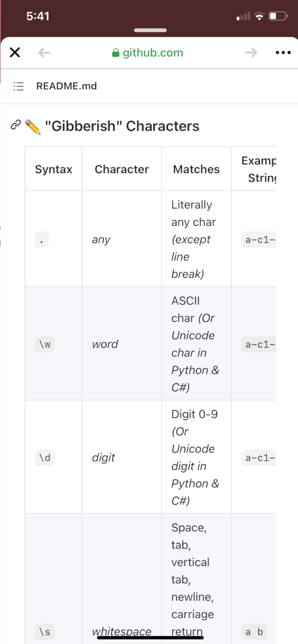Tap the forward arrow in browser bar

[251, 53]
